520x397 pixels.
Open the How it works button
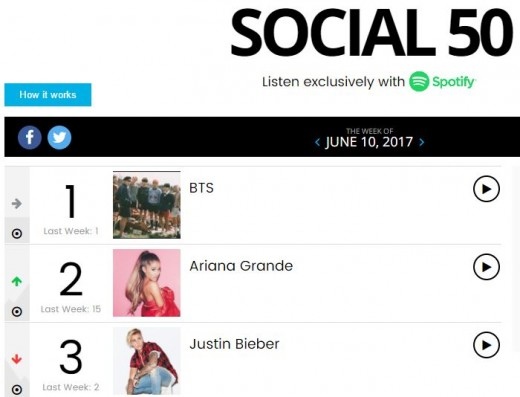(x=48, y=95)
